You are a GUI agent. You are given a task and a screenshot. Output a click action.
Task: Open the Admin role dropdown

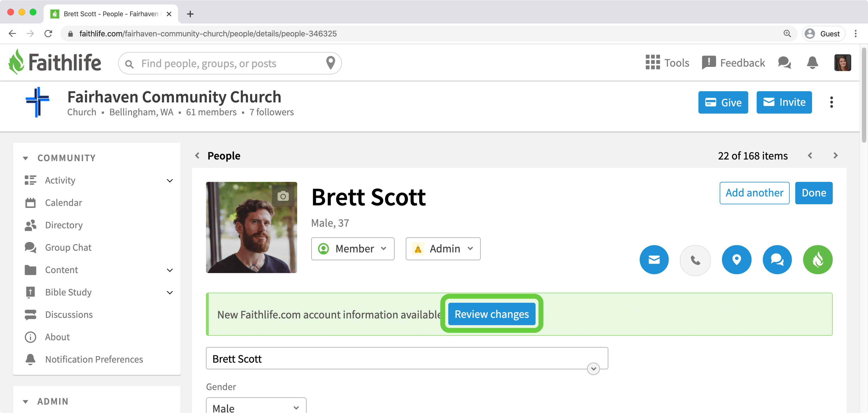pyautogui.click(x=443, y=248)
